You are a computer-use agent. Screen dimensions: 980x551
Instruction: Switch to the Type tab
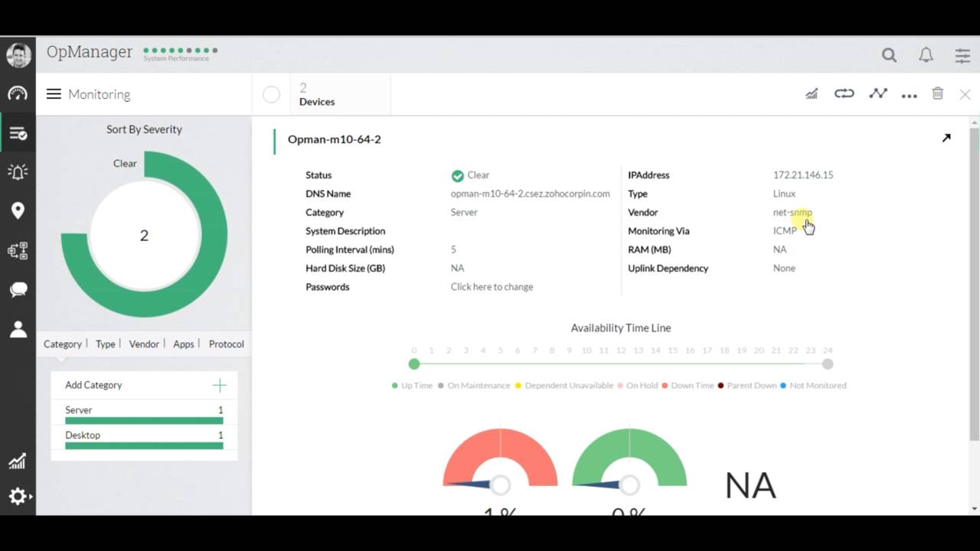106,344
